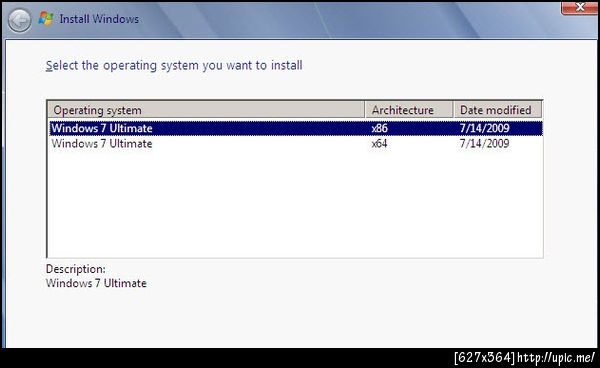The image size is (600, 368).
Task: Click the 'Select the operating system' heading
Action: pos(174,65)
